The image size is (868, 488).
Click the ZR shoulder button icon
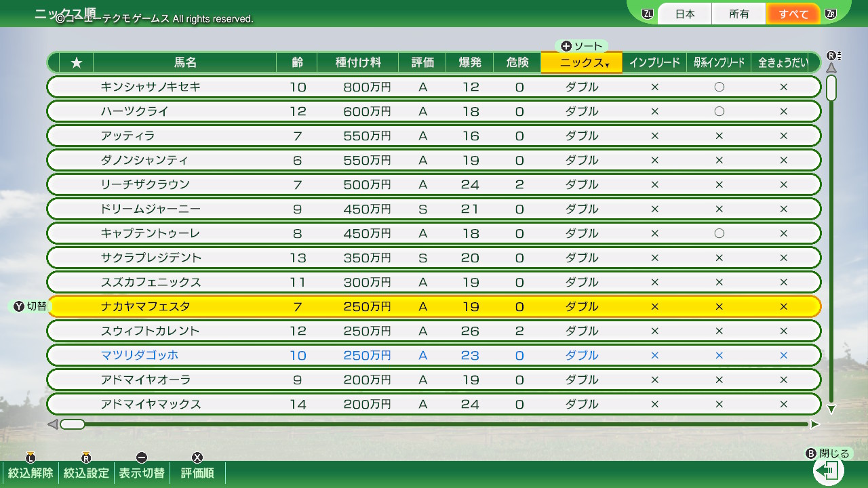pyautogui.click(x=831, y=14)
